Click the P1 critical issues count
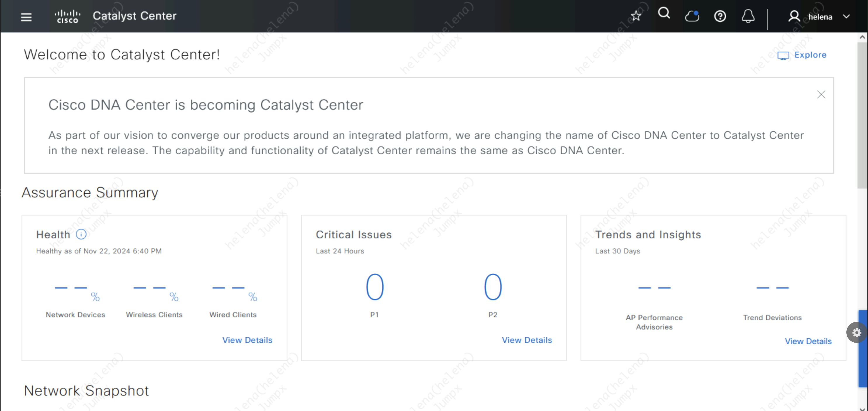868x411 pixels. 375,287
